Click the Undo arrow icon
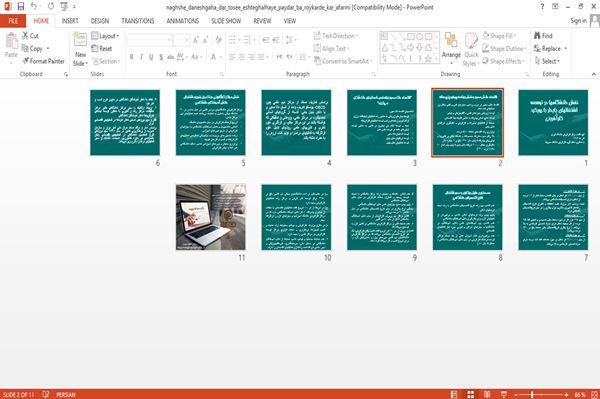 [34, 7]
